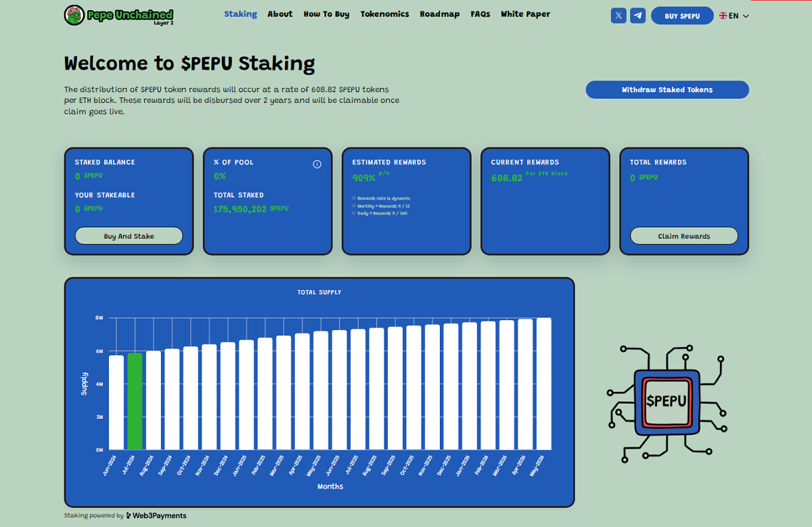This screenshot has height=527, width=812.
Task: Open the White Paper nav item
Action: (525, 14)
